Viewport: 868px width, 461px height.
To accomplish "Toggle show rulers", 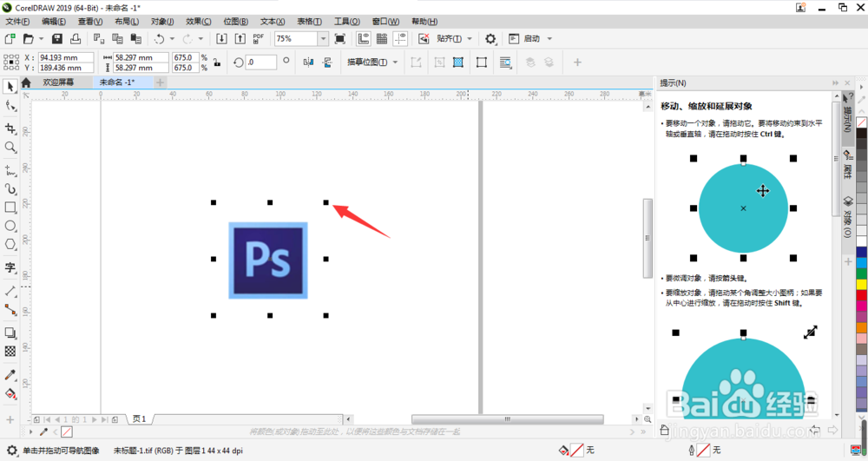I will (363, 39).
